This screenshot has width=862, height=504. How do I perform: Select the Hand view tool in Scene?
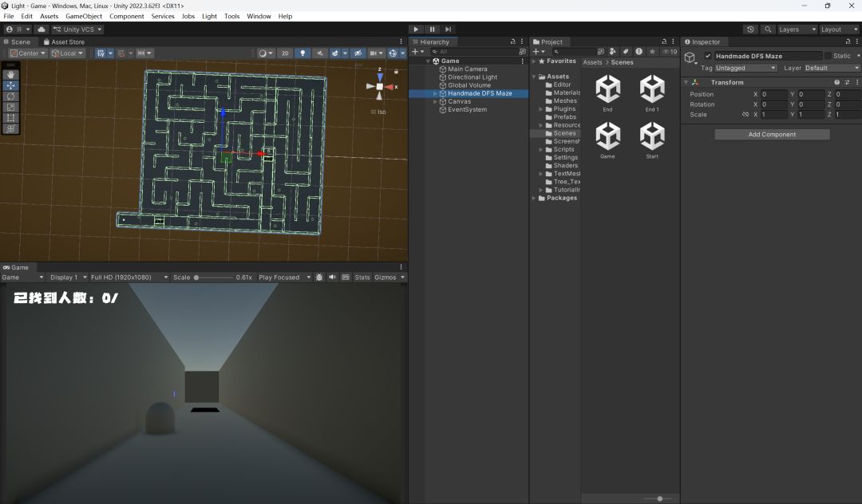point(11,75)
